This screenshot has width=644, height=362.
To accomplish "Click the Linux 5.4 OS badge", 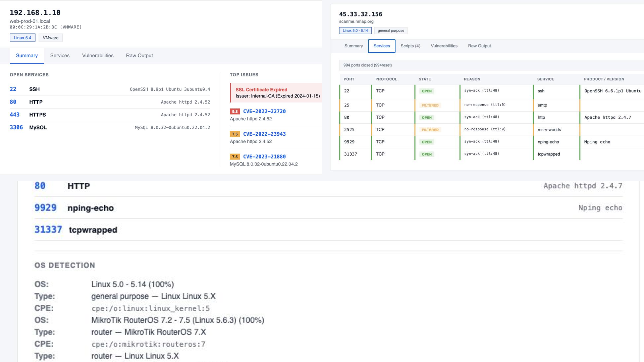I will [22, 38].
